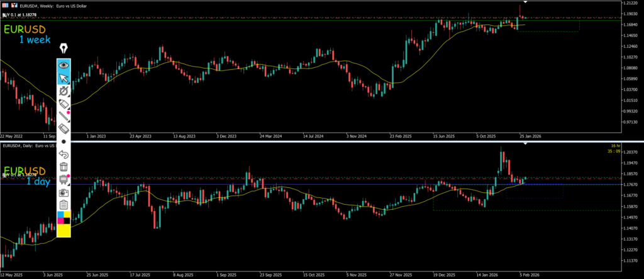644x279 pixels.
Task: Select the marker pen tool with pink dot
Action: pos(64,104)
